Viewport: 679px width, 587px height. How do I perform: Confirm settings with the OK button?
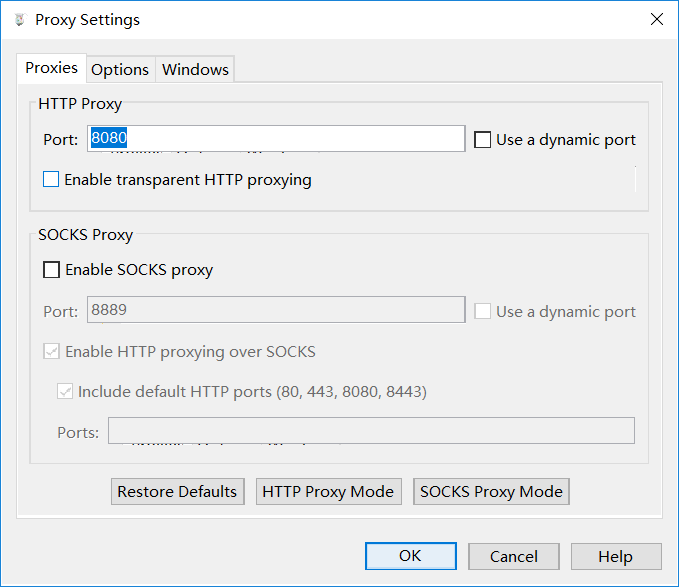click(x=411, y=556)
